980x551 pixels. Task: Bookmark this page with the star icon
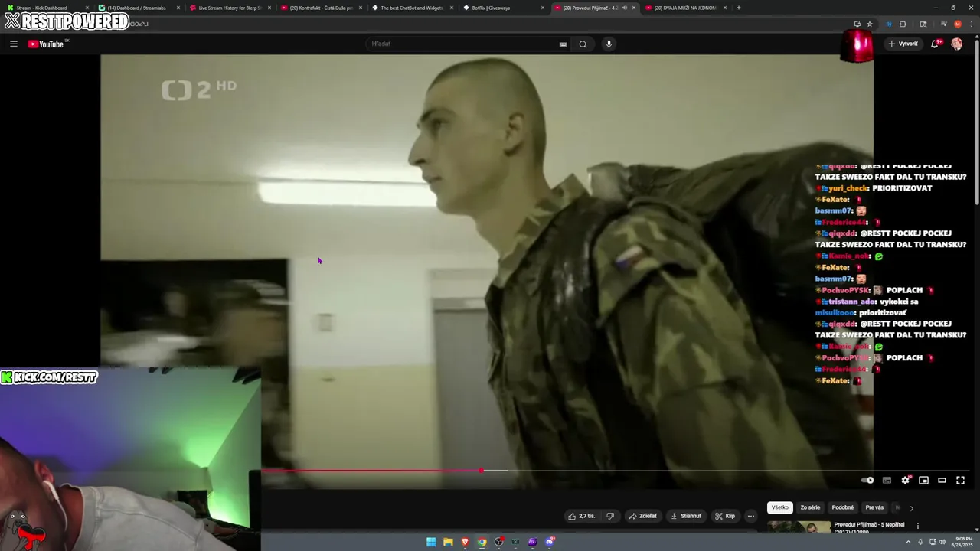[x=869, y=24]
